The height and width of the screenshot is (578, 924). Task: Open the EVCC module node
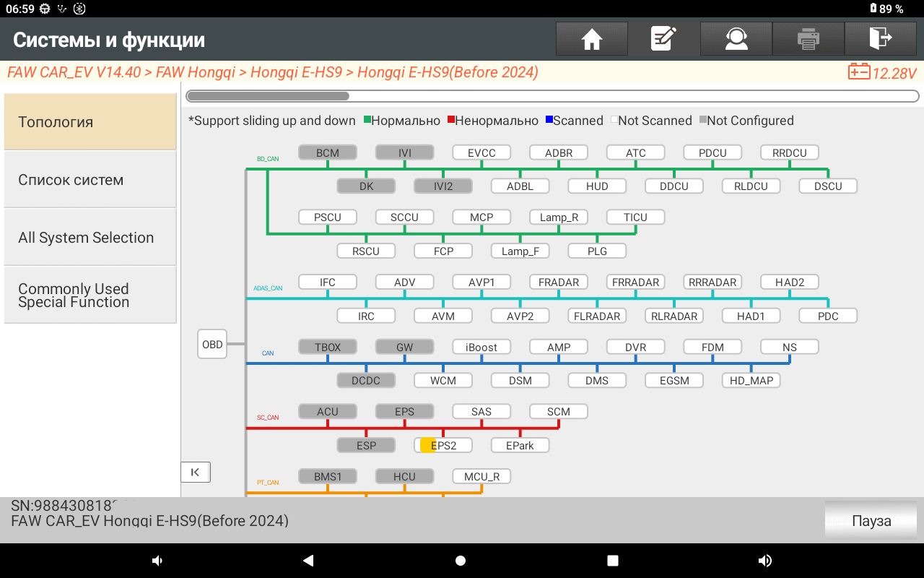tap(481, 152)
